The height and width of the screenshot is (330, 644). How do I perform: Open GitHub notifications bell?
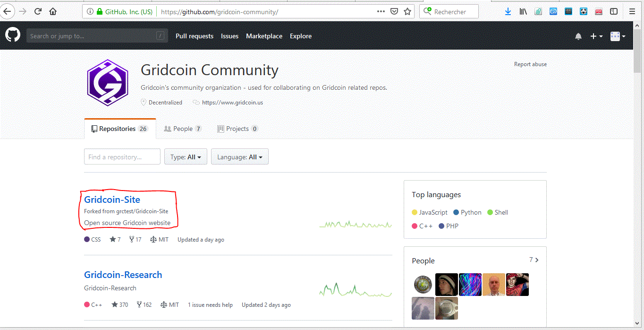[x=578, y=36]
